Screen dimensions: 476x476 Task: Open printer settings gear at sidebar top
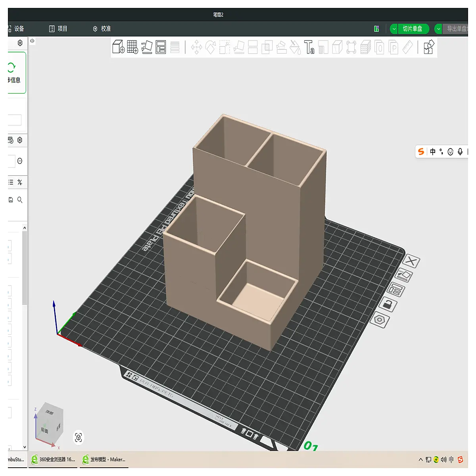(20, 43)
